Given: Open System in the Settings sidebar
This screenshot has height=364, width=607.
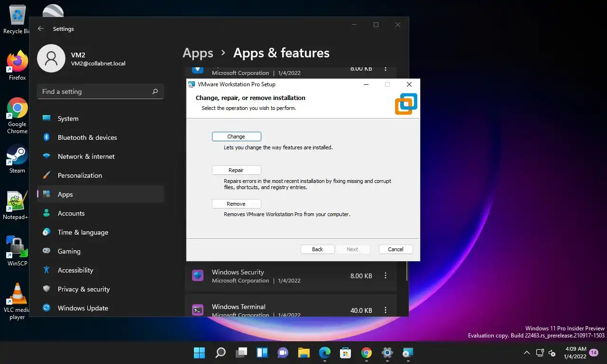Looking at the screenshot, I should point(101,118).
